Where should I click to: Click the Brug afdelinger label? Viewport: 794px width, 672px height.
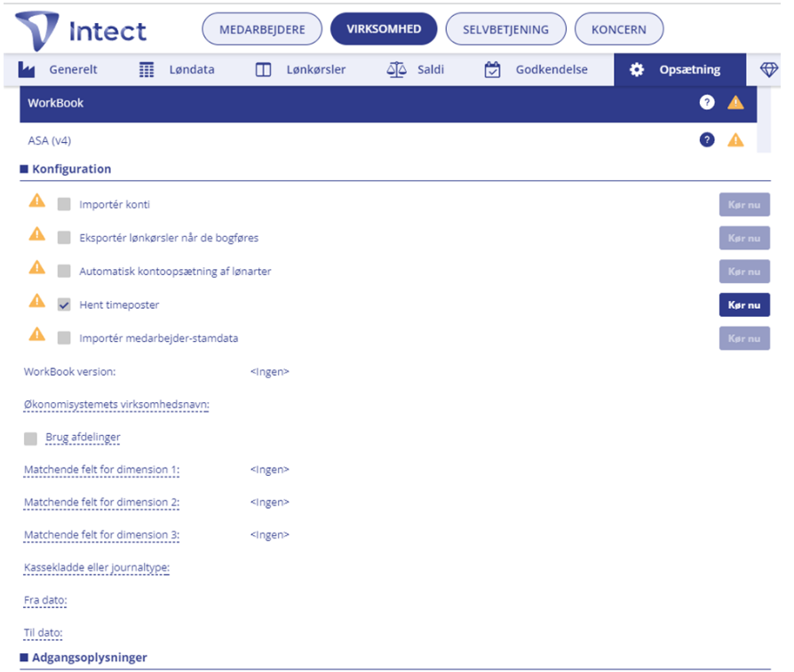(83, 438)
